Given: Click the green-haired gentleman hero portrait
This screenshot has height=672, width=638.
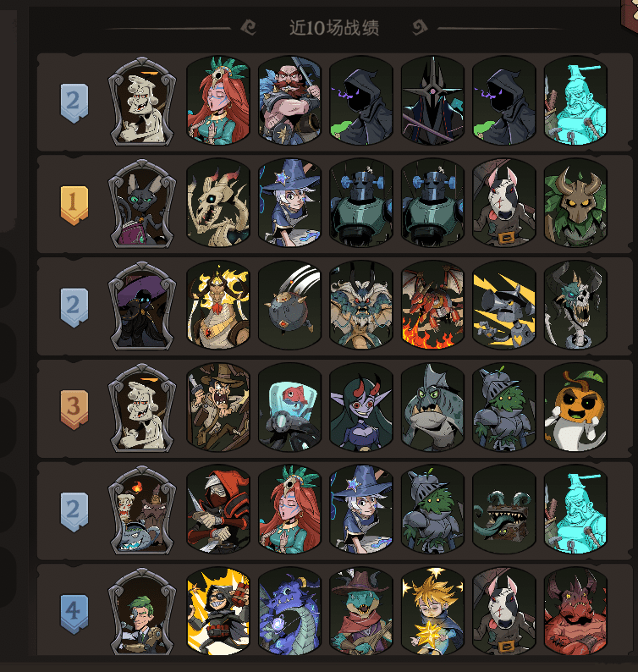Looking at the screenshot, I should 142,612.
